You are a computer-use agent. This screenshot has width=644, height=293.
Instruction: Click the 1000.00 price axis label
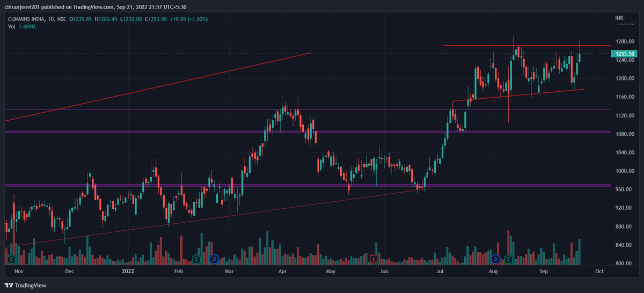[625, 171]
